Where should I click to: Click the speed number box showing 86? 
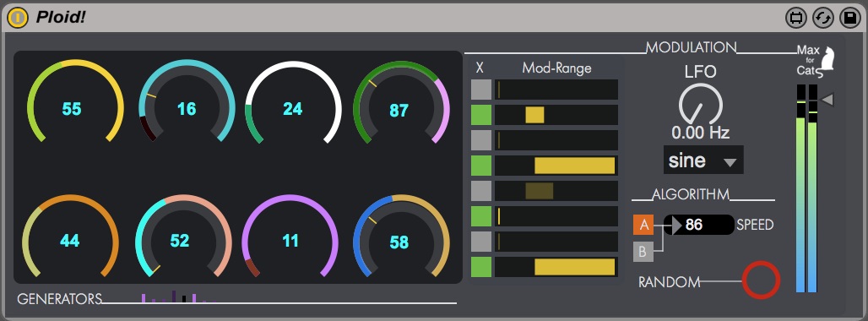click(699, 225)
